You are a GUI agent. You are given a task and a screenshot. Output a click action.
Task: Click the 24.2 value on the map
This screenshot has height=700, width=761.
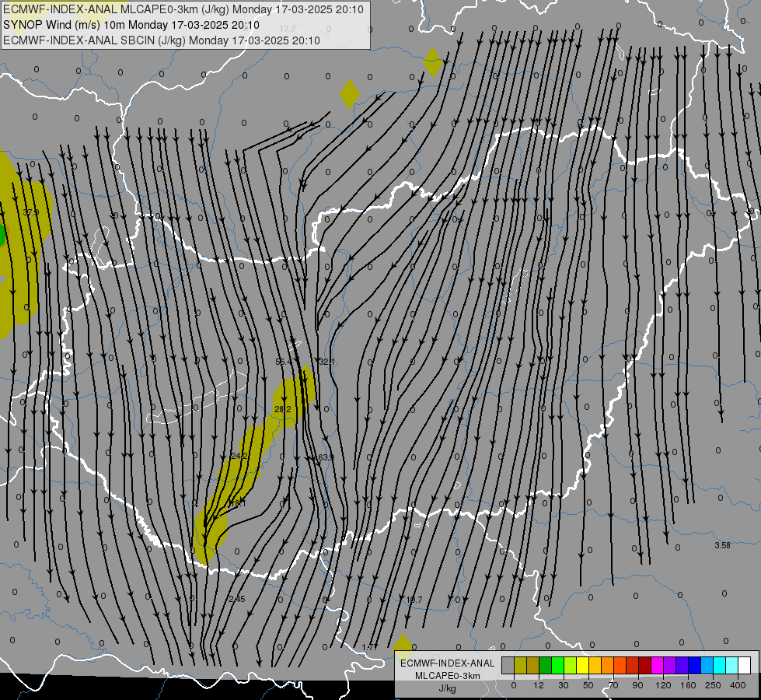(x=239, y=456)
